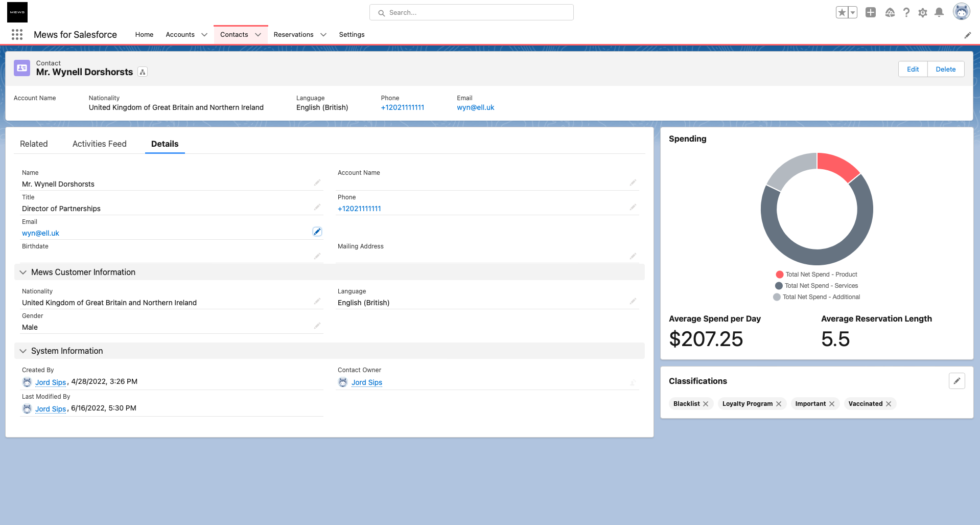Click the Favorites star icon
Screen dimensions: 980x525
point(842,12)
